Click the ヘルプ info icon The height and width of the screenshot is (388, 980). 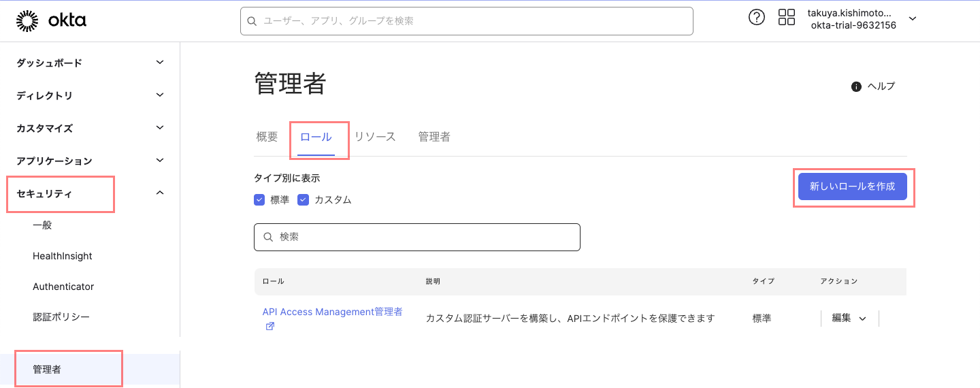pos(857,86)
